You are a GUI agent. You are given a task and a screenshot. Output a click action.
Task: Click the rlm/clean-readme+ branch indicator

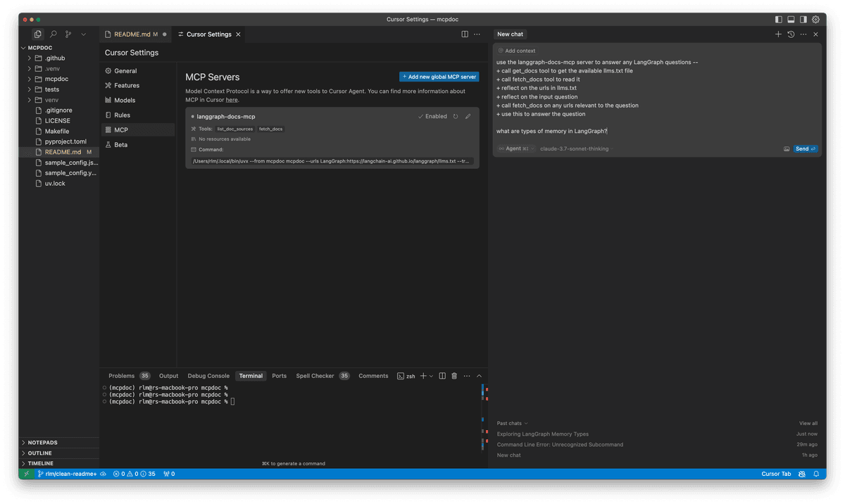coord(68,474)
